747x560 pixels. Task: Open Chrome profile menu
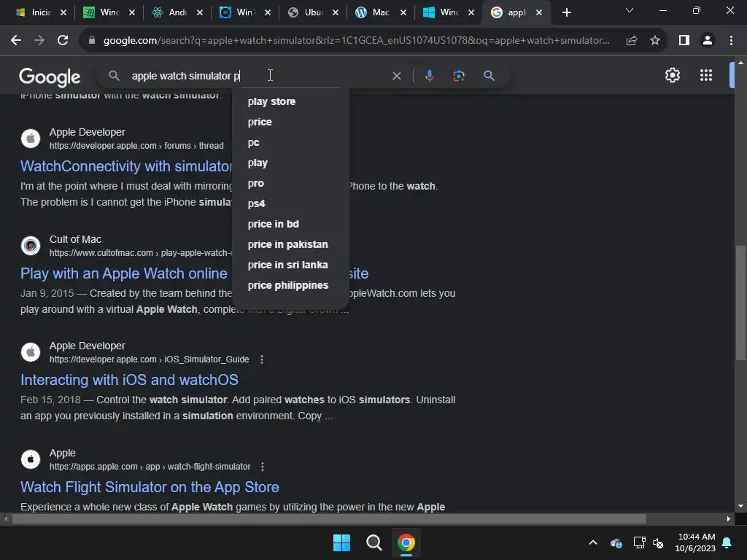[x=708, y=41]
